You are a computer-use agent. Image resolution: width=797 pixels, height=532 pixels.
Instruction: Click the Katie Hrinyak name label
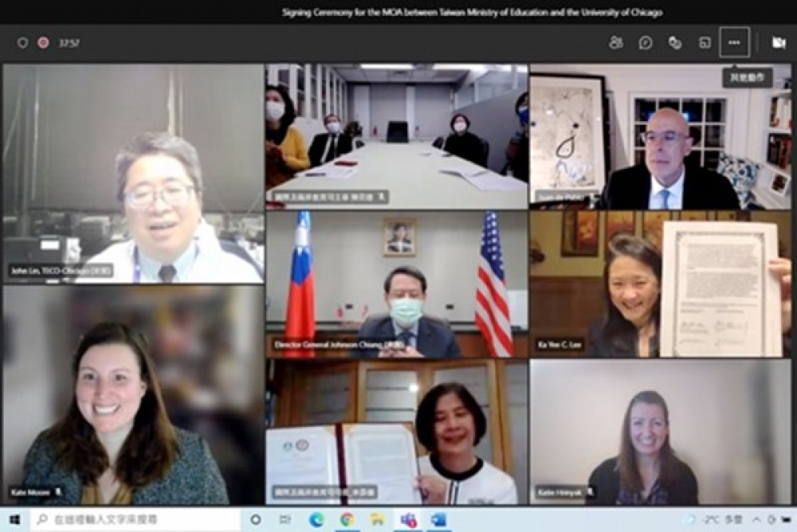point(564,492)
